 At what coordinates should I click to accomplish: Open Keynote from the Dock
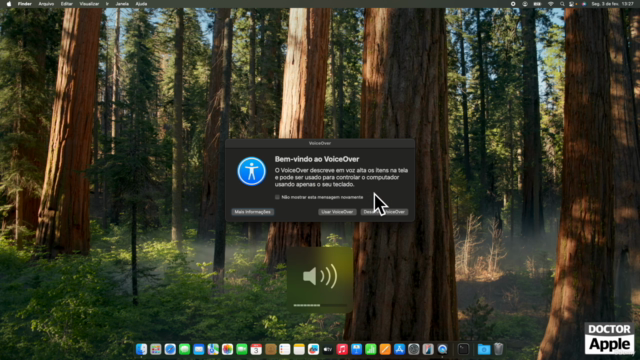coord(356,349)
